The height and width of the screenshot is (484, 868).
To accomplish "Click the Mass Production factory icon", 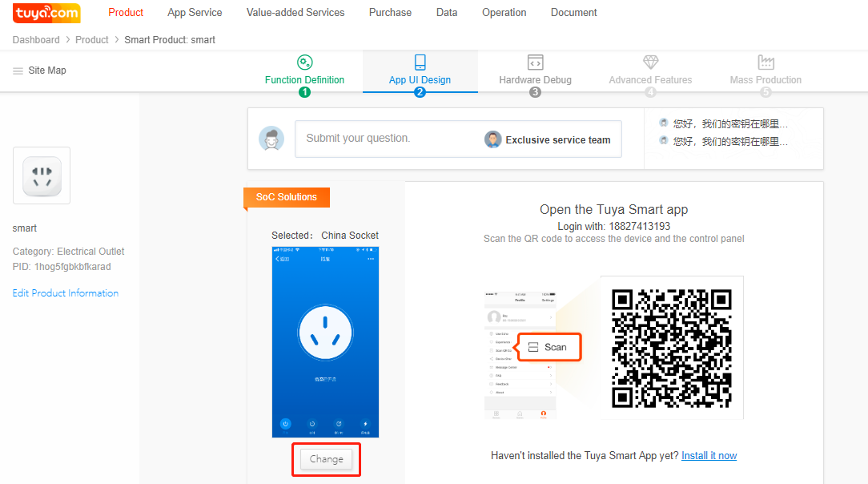I will point(766,63).
